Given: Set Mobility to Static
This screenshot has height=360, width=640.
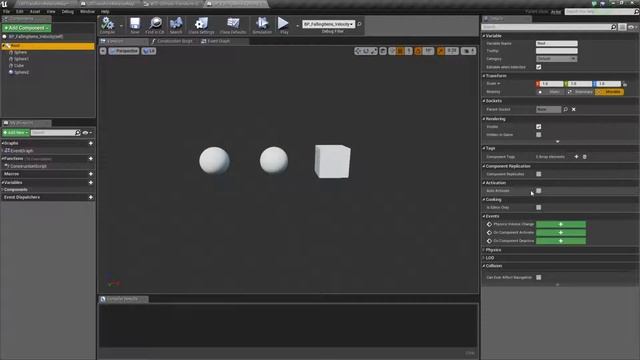Looking at the screenshot, I should pyautogui.click(x=550, y=92).
